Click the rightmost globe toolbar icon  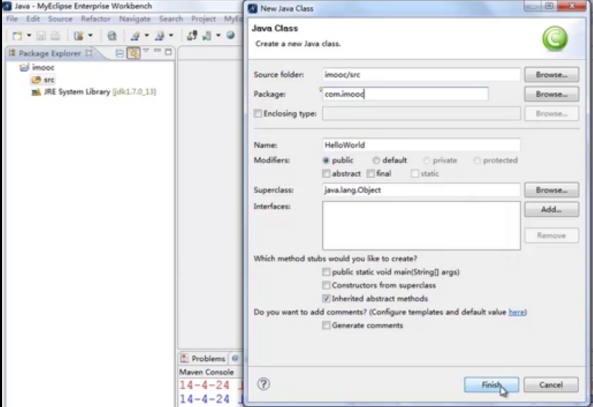click(x=231, y=36)
